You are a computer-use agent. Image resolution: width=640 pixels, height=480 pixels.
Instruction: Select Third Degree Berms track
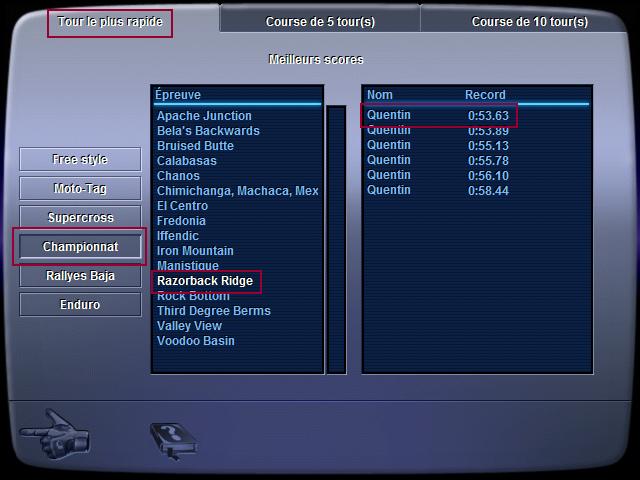click(x=213, y=311)
